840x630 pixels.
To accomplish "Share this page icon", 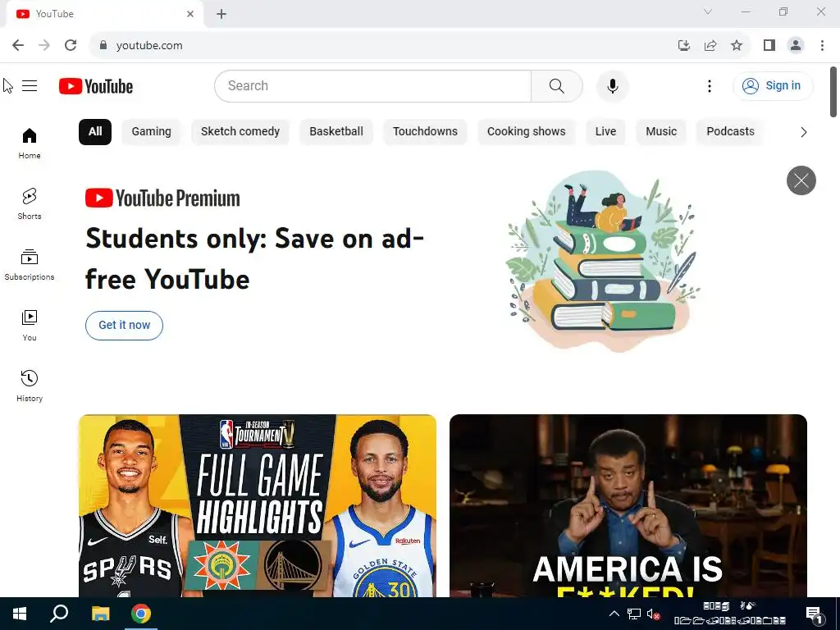I will pos(710,45).
